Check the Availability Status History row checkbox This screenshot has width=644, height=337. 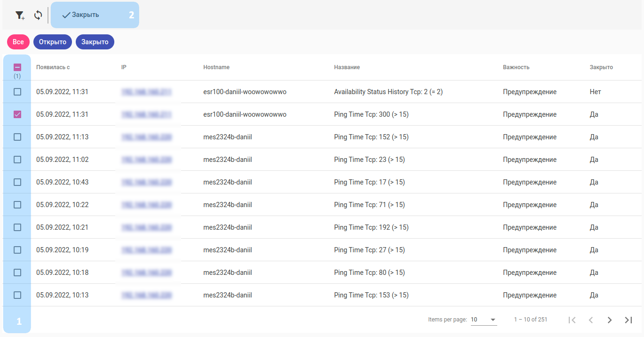17,92
